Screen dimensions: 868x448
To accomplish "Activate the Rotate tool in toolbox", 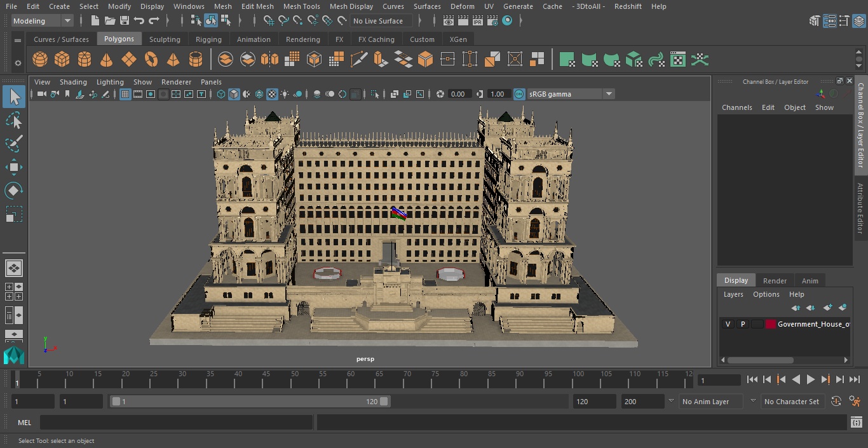I will (14, 191).
